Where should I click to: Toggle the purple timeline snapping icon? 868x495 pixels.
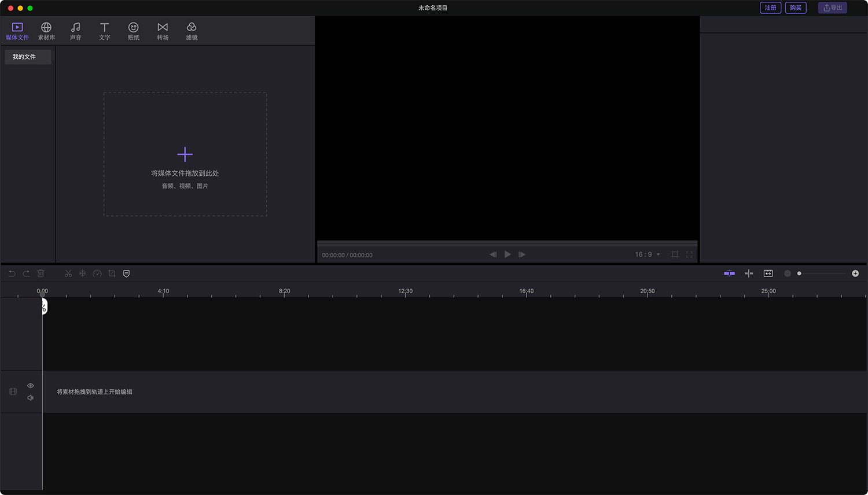[x=729, y=274]
